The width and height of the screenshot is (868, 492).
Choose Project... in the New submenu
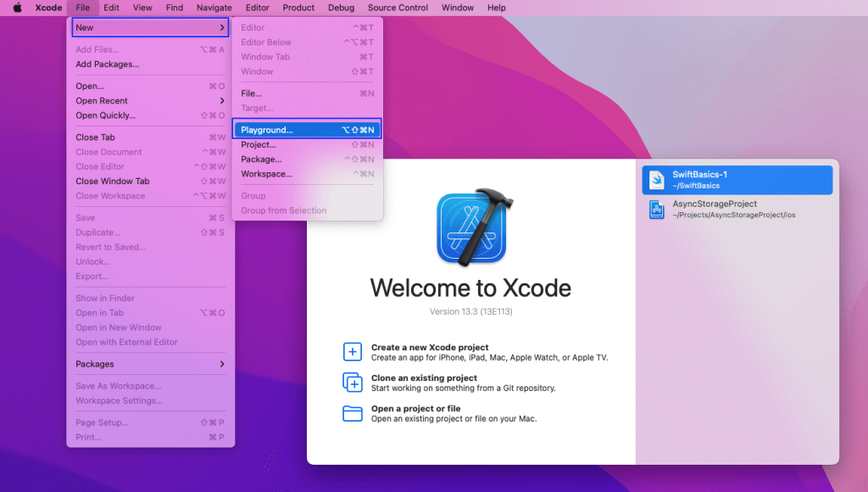[259, 144]
